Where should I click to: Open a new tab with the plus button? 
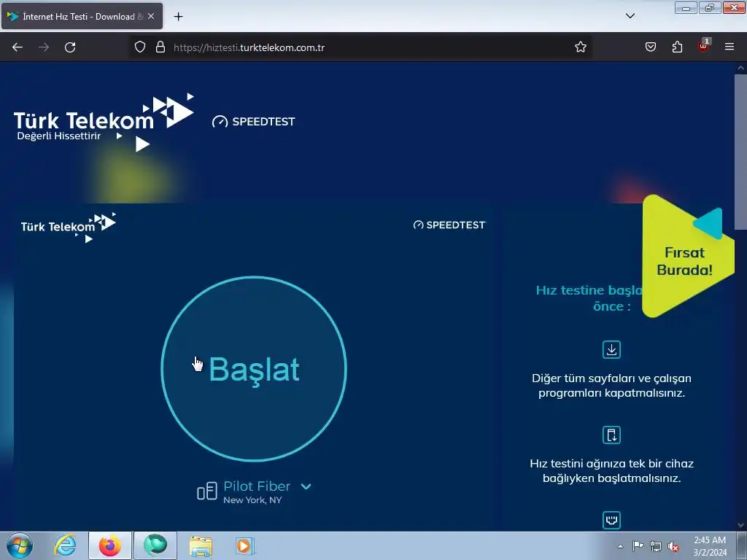click(x=178, y=17)
